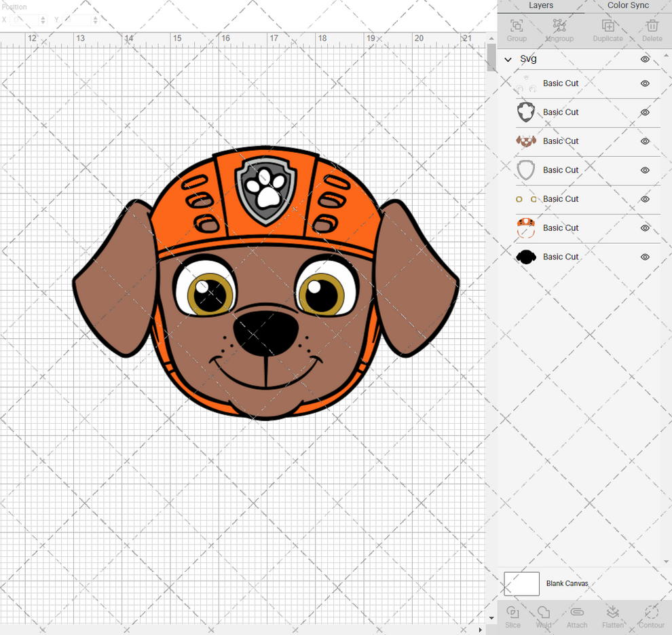
Task: Open the Layers tab
Action: (x=541, y=5)
